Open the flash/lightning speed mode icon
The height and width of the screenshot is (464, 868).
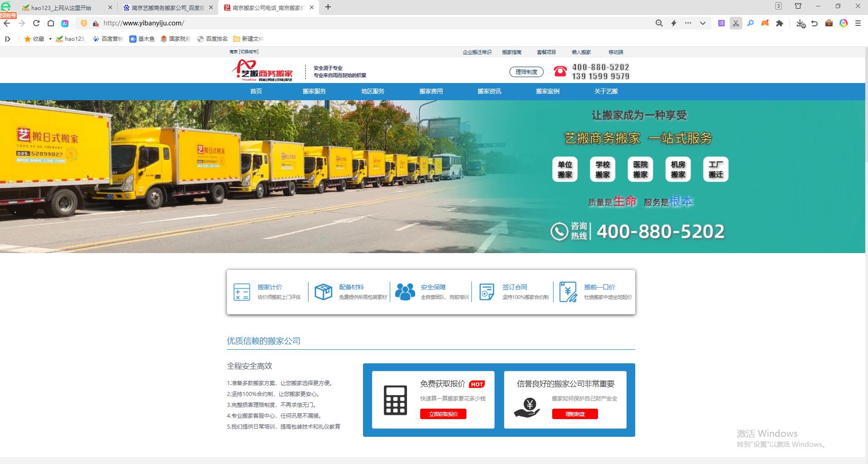[x=673, y=23]
